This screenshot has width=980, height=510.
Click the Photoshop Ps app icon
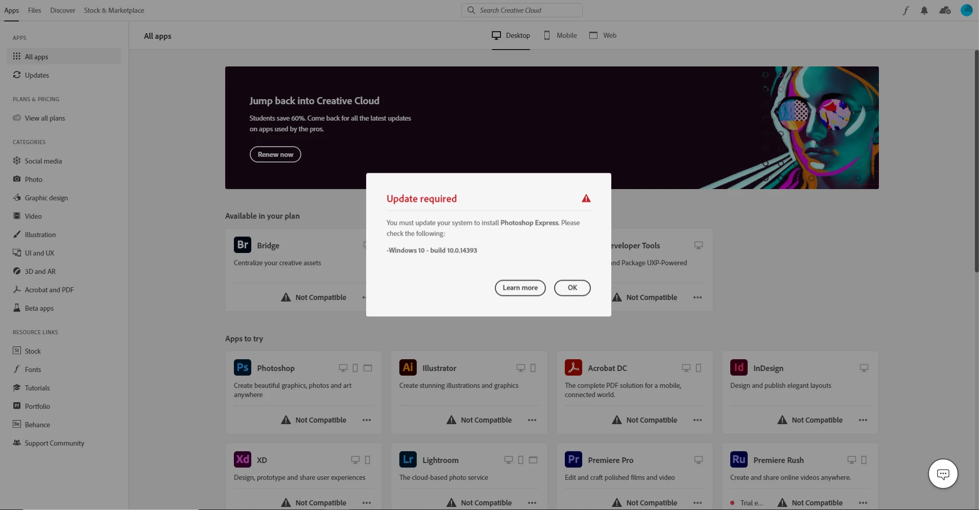click(x=243, y=367)
